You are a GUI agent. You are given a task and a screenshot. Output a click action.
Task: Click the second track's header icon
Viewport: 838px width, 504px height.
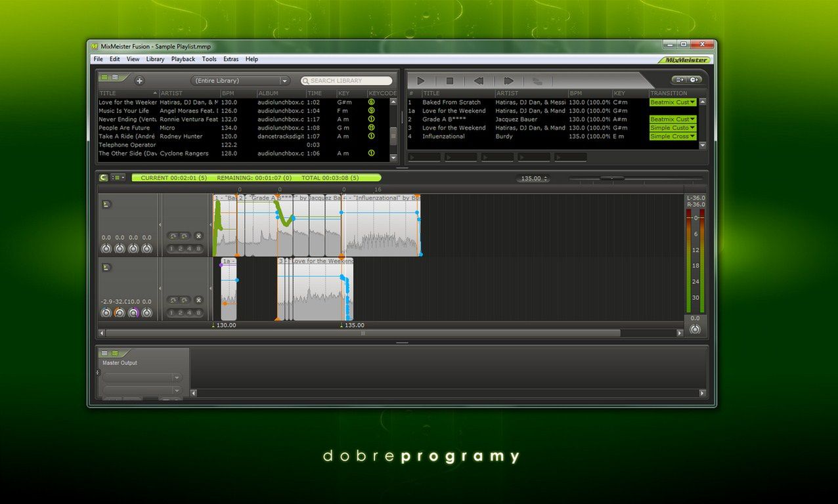(106, 267)
